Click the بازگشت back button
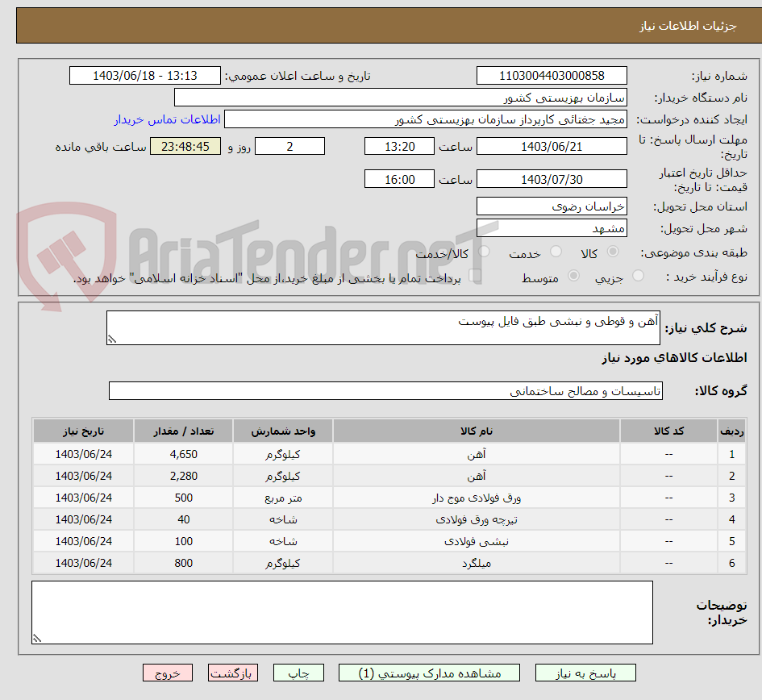 click(233, 673)
